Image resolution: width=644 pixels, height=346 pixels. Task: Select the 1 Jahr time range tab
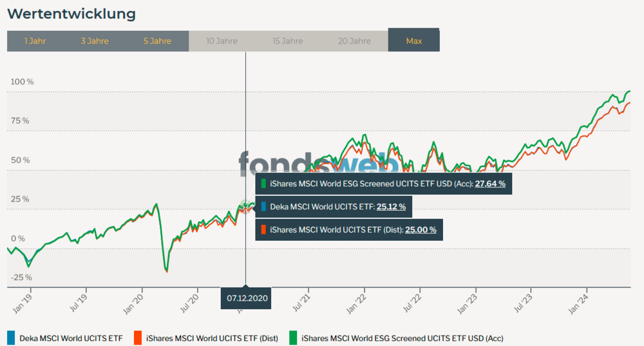[35, 41]
